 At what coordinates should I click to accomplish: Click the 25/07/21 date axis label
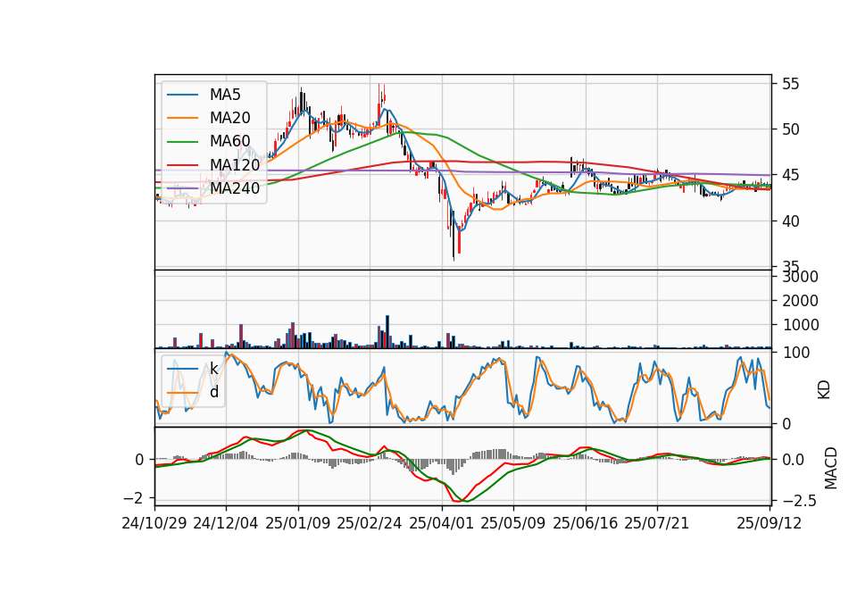656,523
